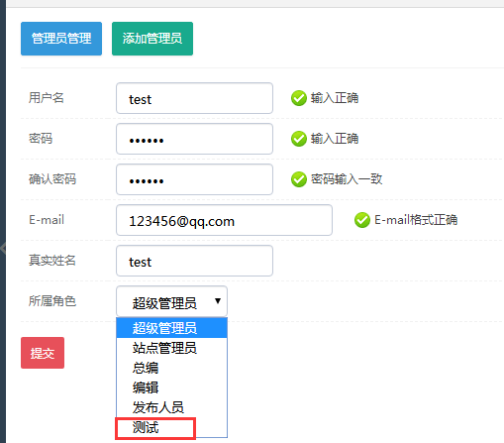Switch to the 添加管理员 tab

pos(152,39)
